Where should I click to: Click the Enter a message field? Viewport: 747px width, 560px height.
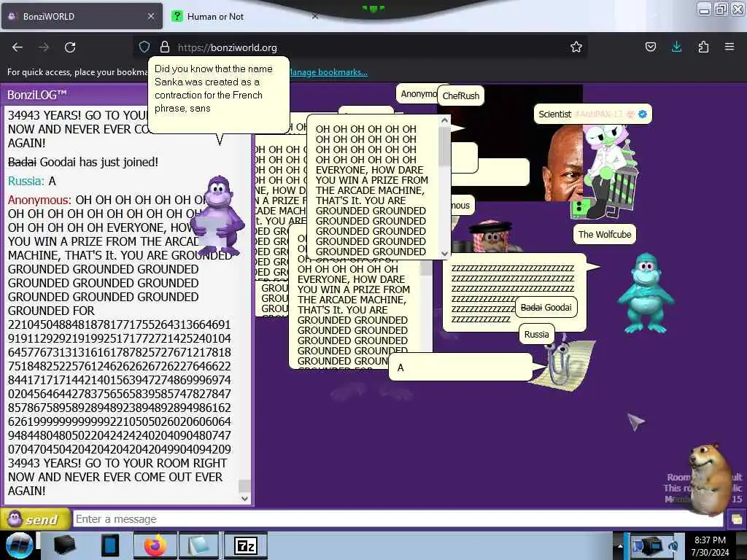(398, 518)
